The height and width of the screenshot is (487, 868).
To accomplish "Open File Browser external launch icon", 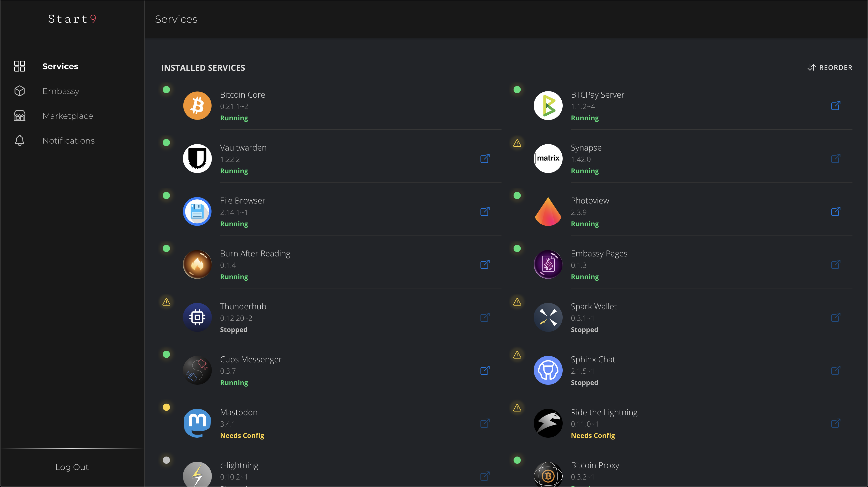I will pos(485,211).
